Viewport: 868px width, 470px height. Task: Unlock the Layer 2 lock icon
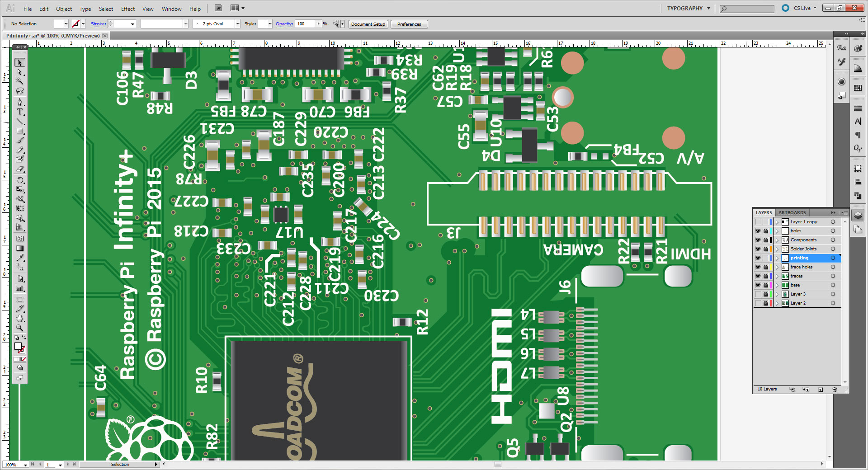click(x=765, y=303)
